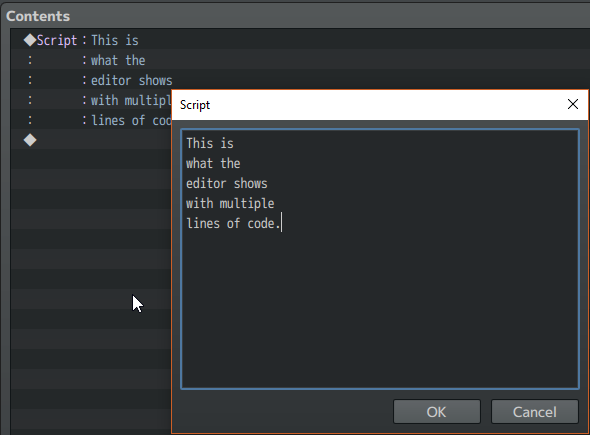The width and height of the screenshot is (590, 435).
Task: Click the 'editor shows' line in the script editor
Action: 227,183
